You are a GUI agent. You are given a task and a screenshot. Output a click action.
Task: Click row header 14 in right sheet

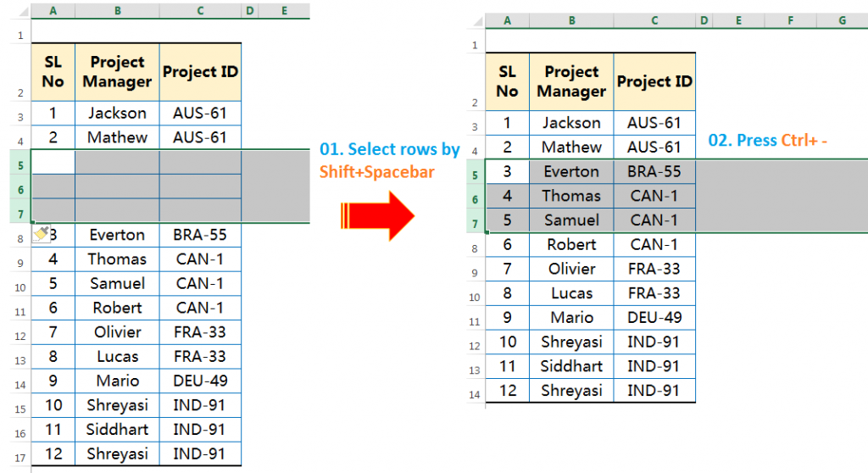pos(475,391)
